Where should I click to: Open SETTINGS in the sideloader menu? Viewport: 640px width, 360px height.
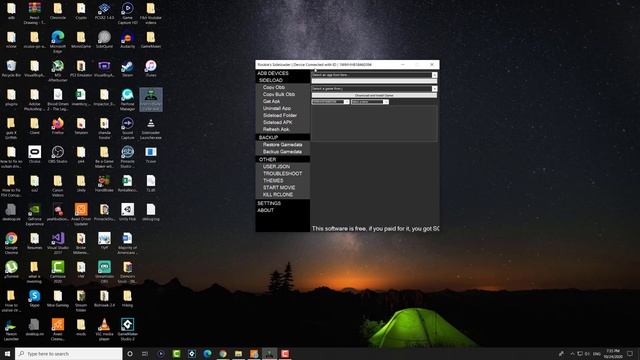coord(269,203)
